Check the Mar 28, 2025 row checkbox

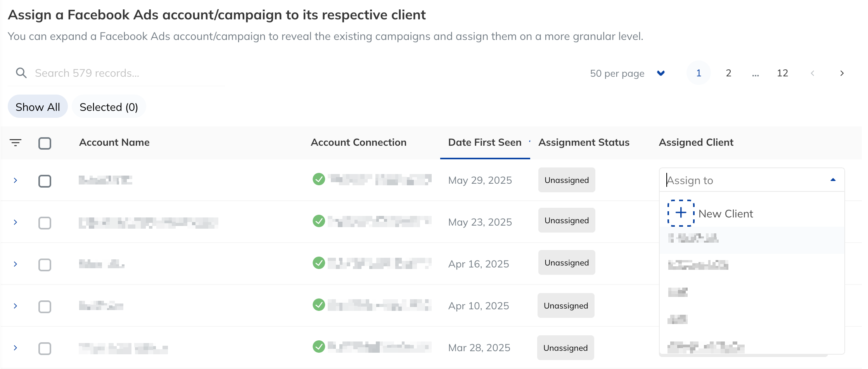(45, 348)
